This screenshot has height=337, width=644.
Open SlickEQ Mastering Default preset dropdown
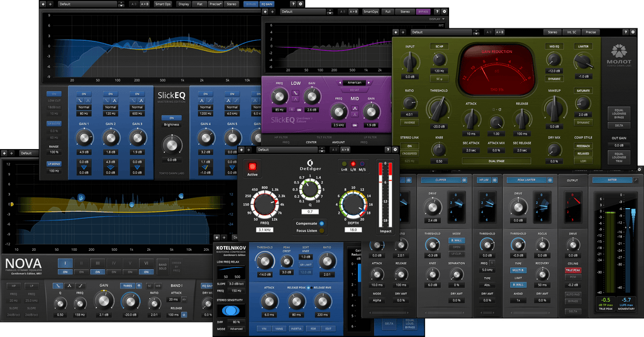[x=88, y=4]
